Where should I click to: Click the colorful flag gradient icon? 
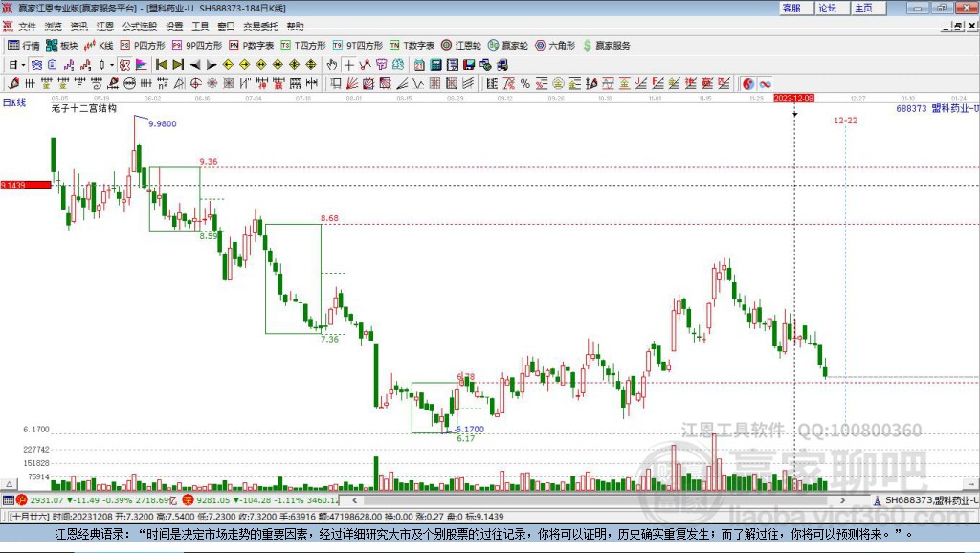[x=142, y=65]
